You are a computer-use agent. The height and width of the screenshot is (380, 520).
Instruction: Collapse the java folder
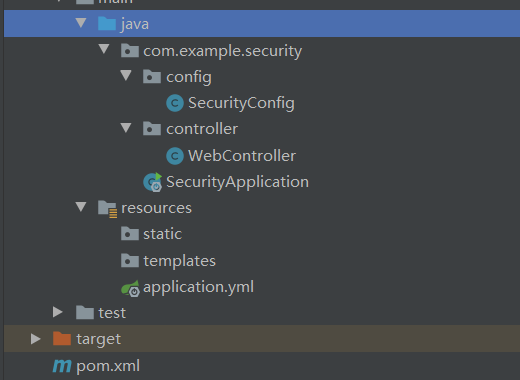coord(81,23)
